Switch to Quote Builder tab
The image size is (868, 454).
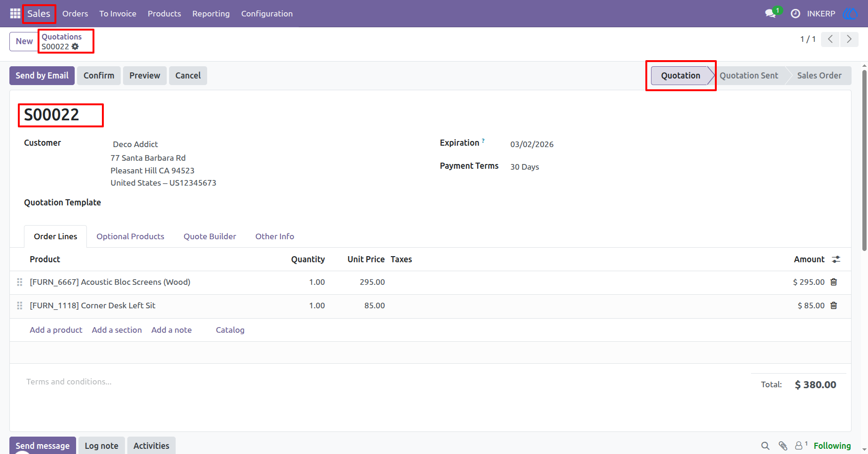pyautogui.click(x=209, y=236)
